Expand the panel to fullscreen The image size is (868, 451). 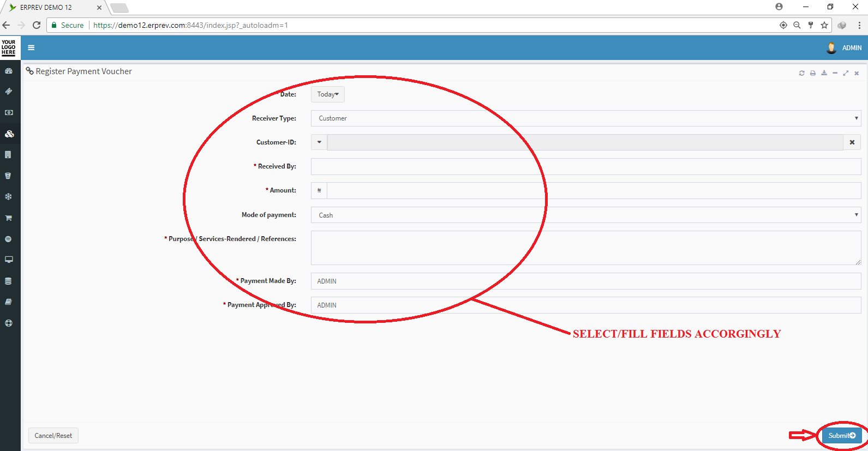pos(846,73)
